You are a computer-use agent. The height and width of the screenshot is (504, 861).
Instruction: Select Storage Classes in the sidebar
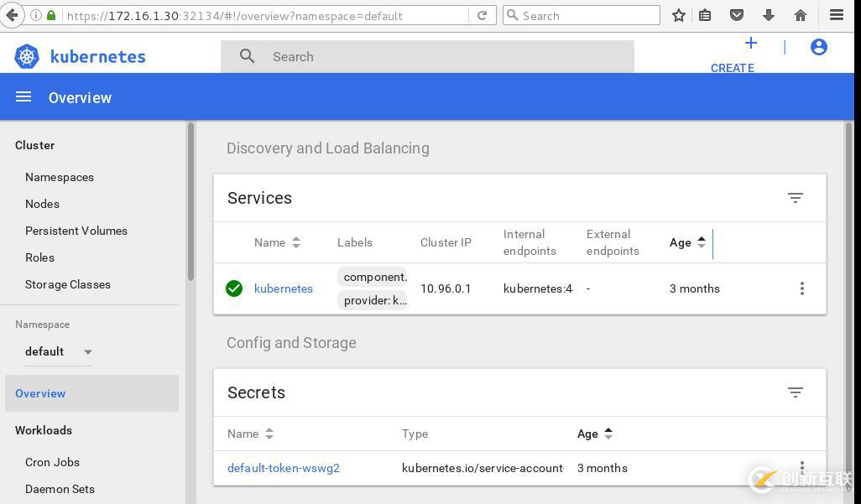click(68, 284)
